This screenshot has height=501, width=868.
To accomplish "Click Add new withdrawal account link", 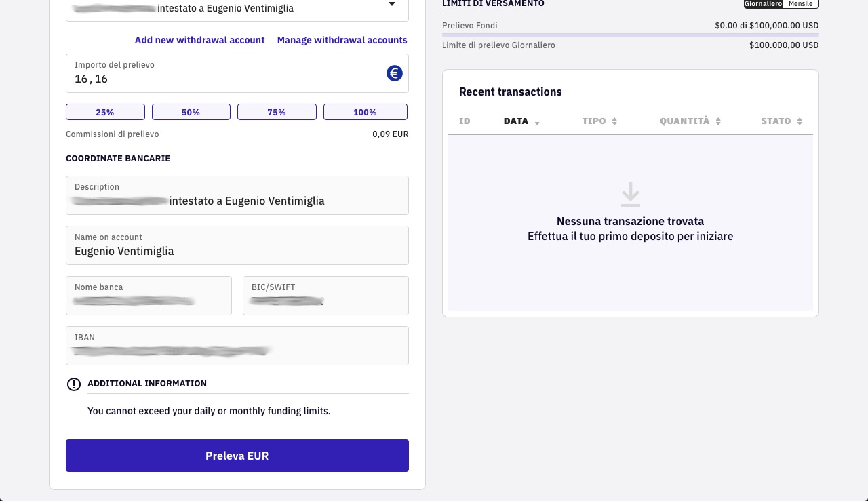I will [x=200, y=40].
